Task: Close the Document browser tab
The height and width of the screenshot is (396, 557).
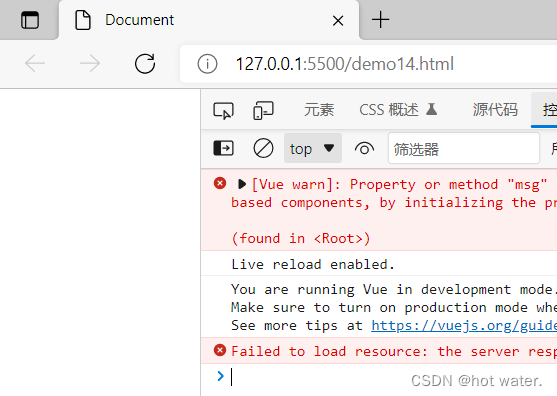Action: click(x=338, y=21)
